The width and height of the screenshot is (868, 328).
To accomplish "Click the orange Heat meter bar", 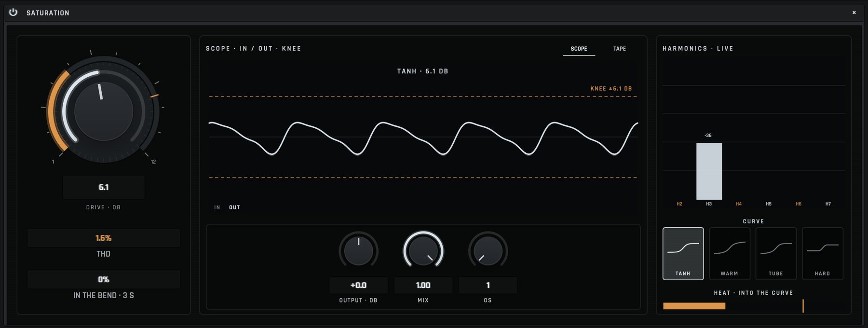I will (x=694, y=306).
